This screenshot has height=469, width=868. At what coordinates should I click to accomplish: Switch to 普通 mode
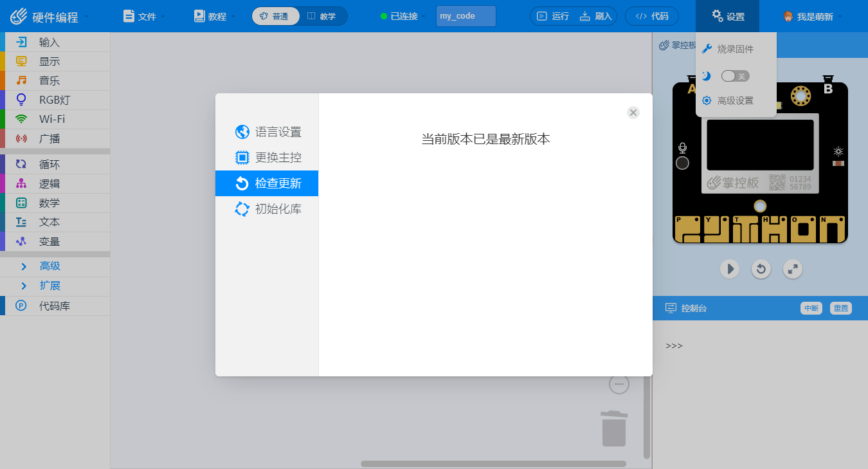point(276,16)
